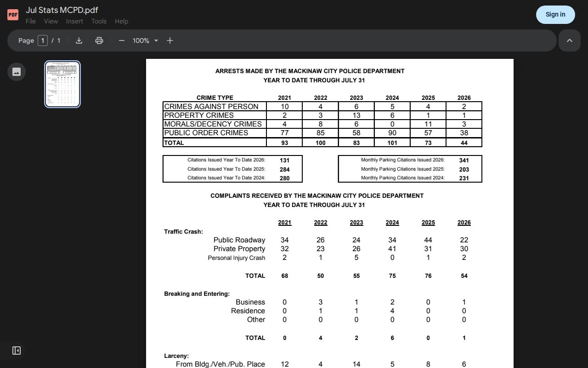
Task: Open the View menu
Action: [x=51, y=21]
